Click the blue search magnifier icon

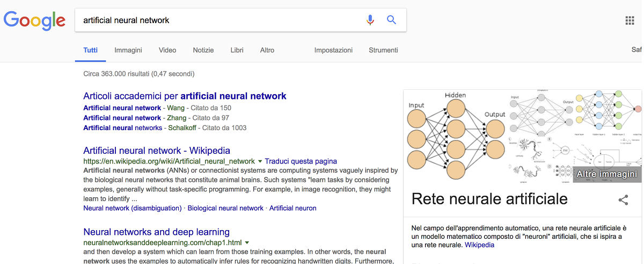(x=391, y=20)
